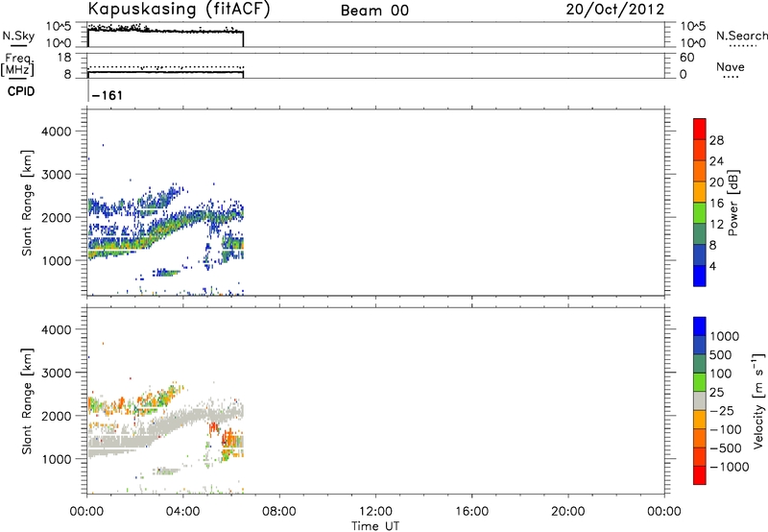Image resolution: width=768 pixels, height=532 pixels.
Task: Select the '20' label on Power colorbar
Action: pyautogui.click(x=716, y=182)
